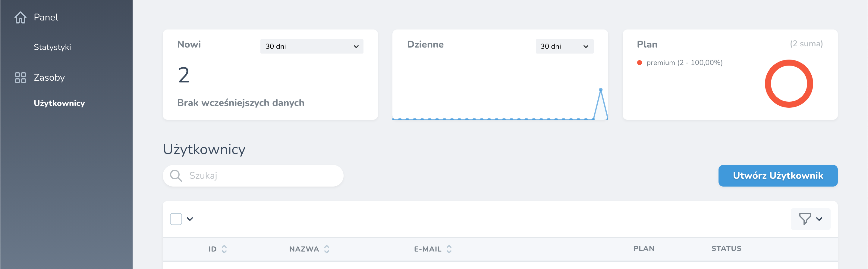The width and height of the screenshot is (868, 269).
Task: Click the STATUS column header
Action: pyautogui.click(x=726, y=249)
